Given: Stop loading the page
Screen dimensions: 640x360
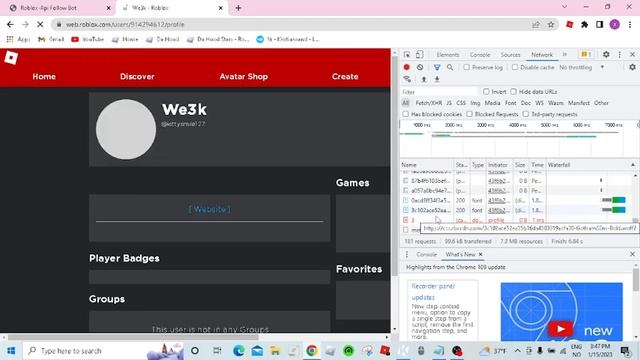Looking at the screenshot, I should point(40,24).
